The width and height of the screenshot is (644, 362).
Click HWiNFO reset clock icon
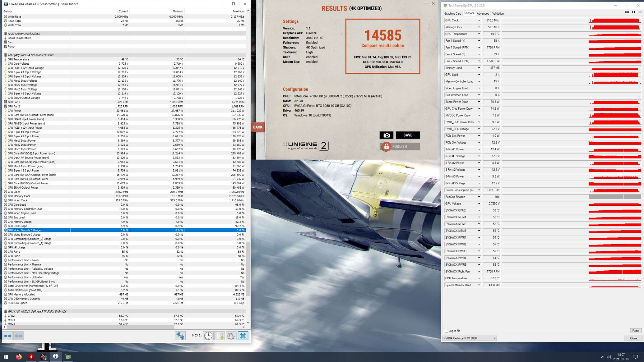(x=208, y=336)
